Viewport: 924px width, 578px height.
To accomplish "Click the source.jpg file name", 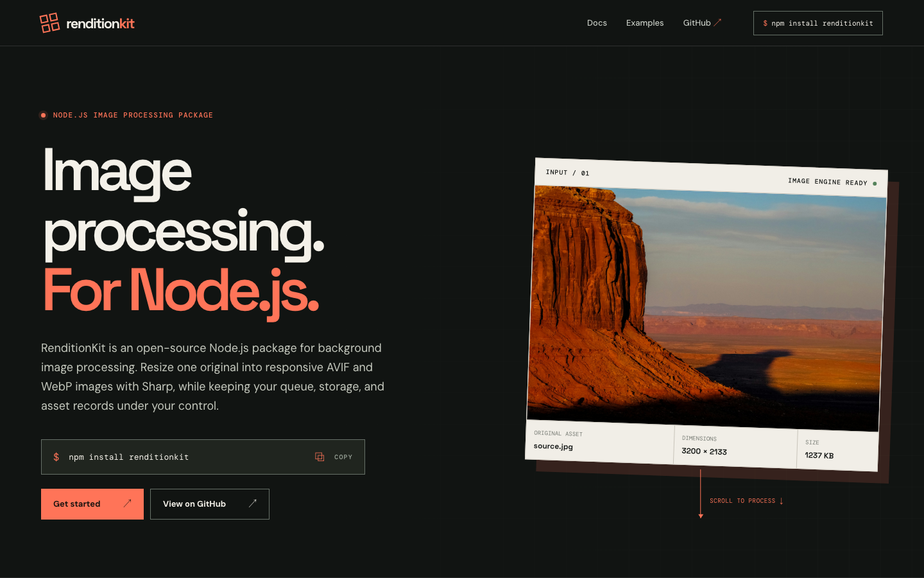I will point(553,446).
